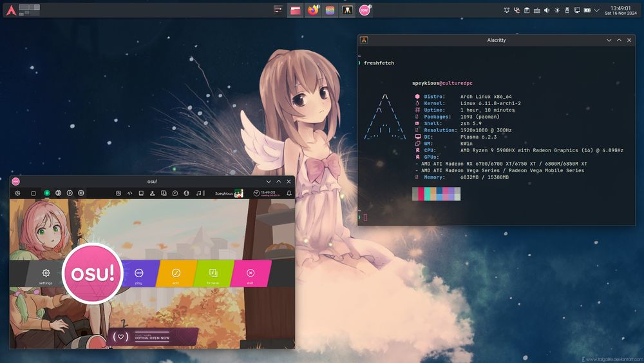Open the globe icon in osu! toolbar
The width and height of the screenshot is (644, 363).
187,193
